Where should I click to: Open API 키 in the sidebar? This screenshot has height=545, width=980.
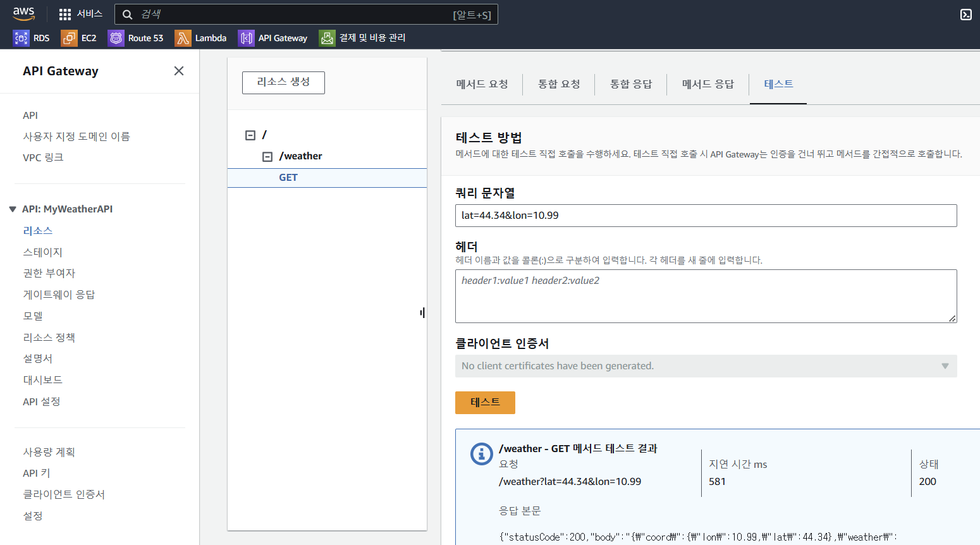coord(37,473)
